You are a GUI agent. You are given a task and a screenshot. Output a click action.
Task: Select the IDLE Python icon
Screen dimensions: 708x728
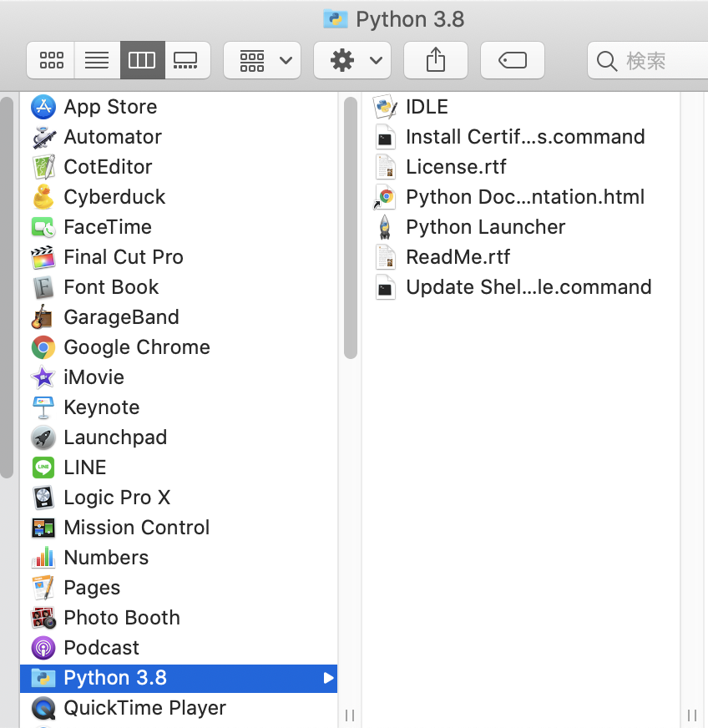tap(386, 107)
